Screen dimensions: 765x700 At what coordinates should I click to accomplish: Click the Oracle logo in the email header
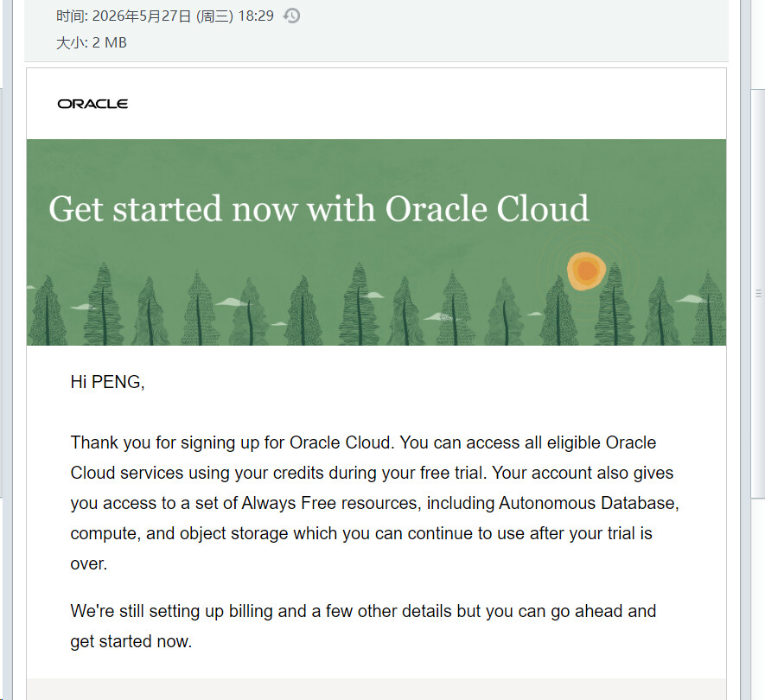point(92,104)
